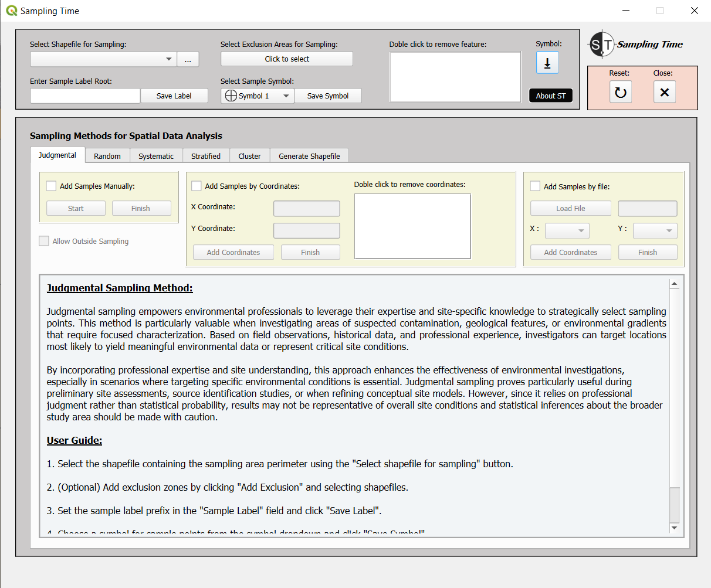Open the shapefile browse ellipsis button
Viewport: 711px width, 588px height.
pos(188,59)
